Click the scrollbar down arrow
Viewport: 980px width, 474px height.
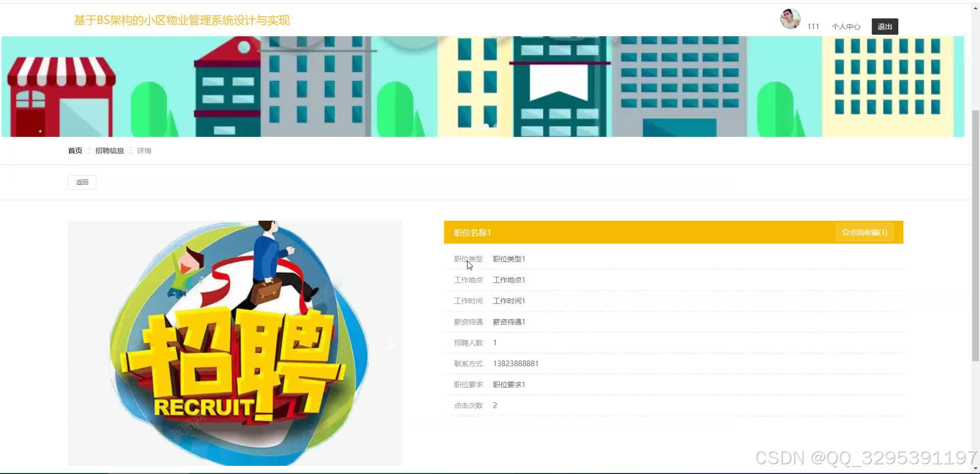tap(975, 467)
